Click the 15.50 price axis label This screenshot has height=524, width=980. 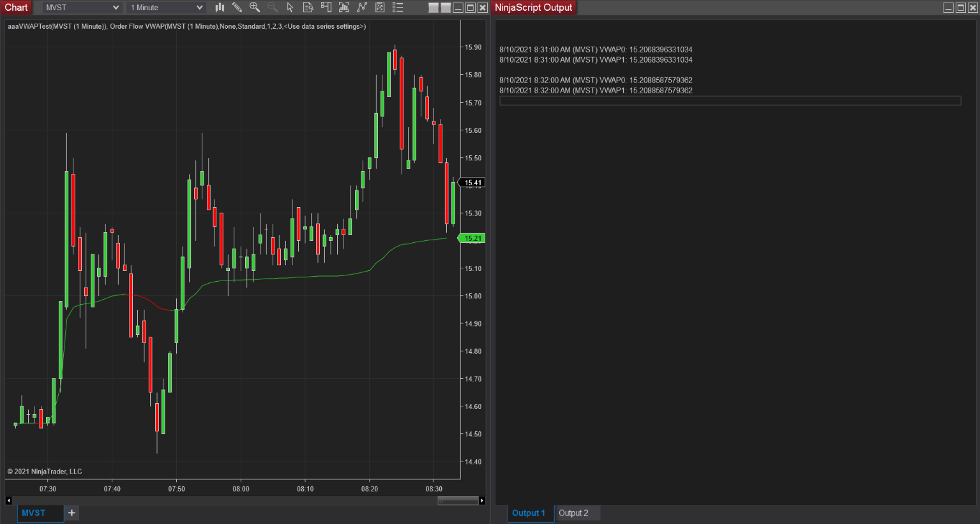tap(473, 158)
